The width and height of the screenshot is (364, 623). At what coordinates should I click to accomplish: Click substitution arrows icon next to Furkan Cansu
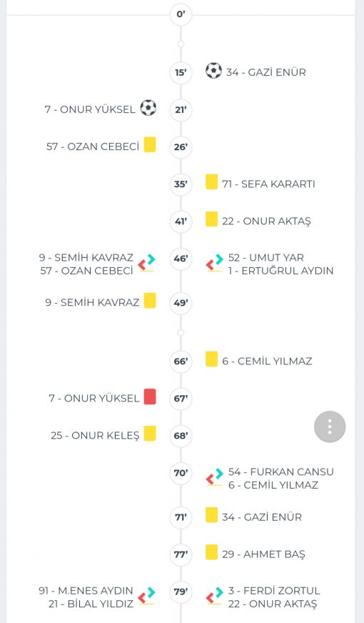(214, 477)
